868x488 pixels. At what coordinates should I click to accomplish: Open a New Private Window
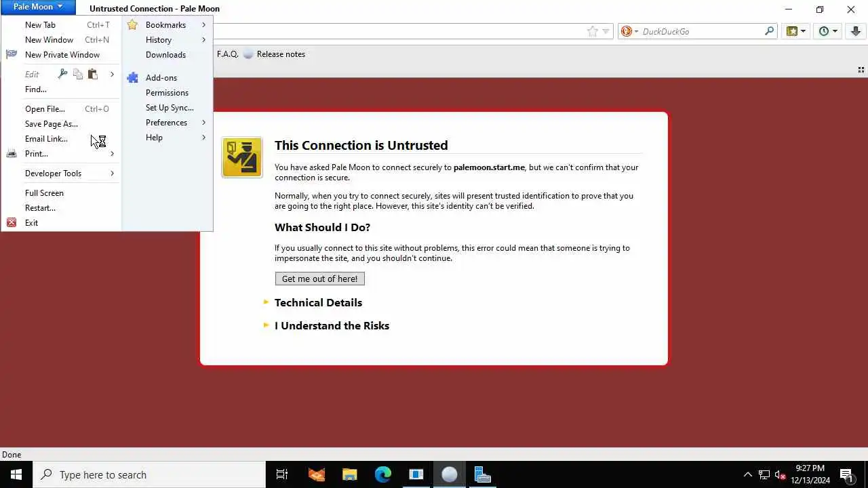click(62, 55)
